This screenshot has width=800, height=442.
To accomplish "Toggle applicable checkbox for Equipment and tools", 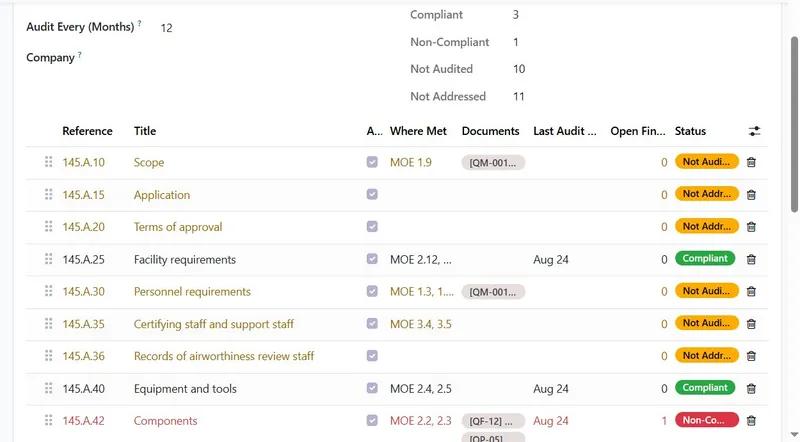I will [x=372, y=388].
